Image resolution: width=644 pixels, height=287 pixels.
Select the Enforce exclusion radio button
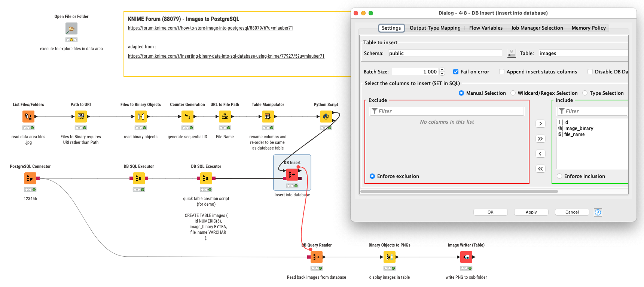coord(372,176)
